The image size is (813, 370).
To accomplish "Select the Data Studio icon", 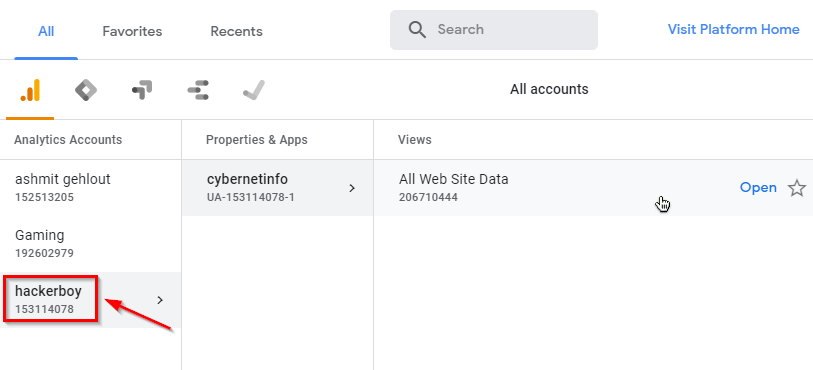I will tap(198, 91).
